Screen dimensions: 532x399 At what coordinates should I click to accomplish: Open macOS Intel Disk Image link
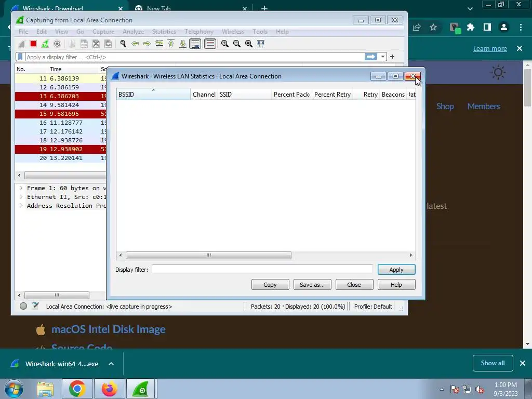(108, 329)
